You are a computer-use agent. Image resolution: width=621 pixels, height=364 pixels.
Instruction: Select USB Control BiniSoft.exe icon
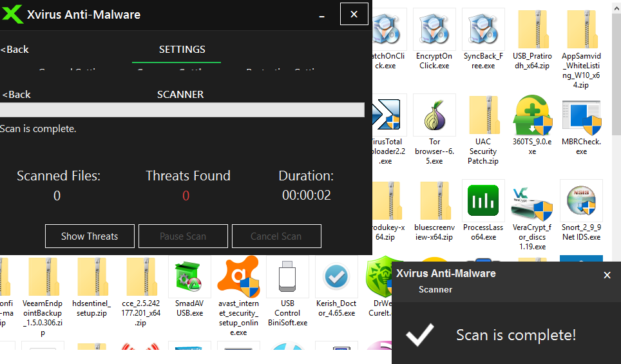(287, 276)
